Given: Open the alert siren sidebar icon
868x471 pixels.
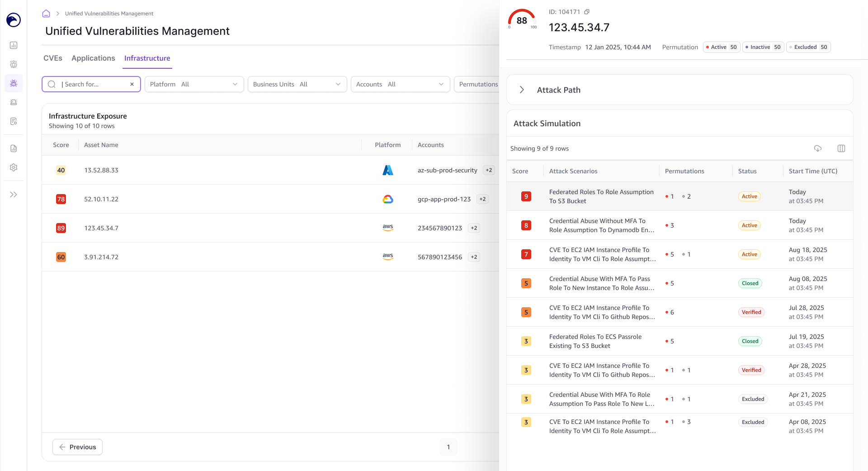Looking at the screenshot, I should coord(14,102).
